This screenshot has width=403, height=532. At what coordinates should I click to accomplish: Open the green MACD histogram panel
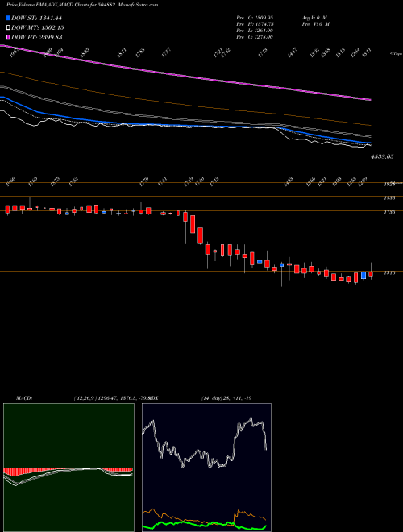click(69, 468)
